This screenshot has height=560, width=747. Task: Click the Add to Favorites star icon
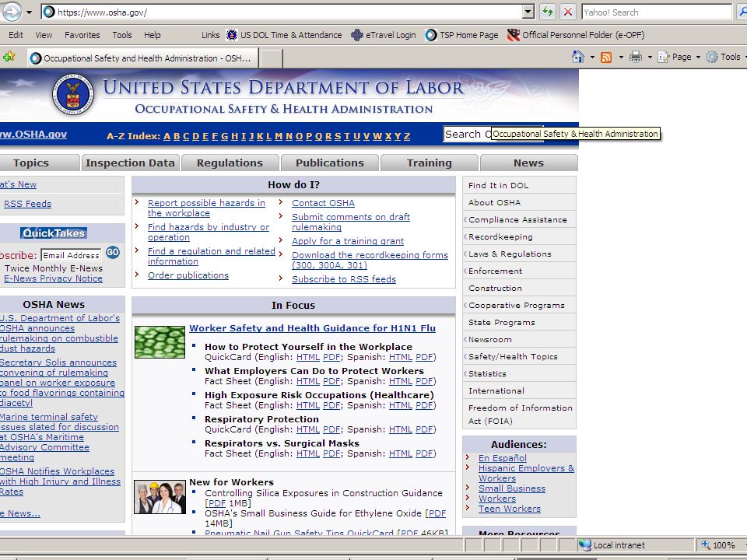(9, 57)
